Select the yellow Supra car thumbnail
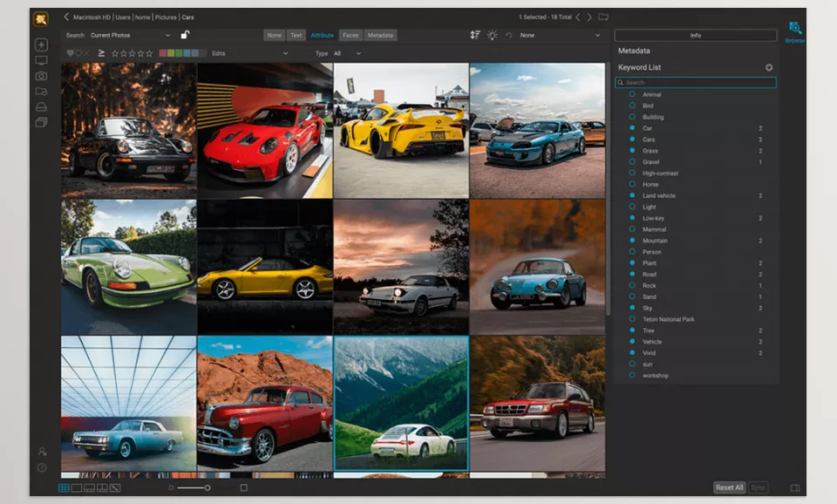 pos(401,131)
